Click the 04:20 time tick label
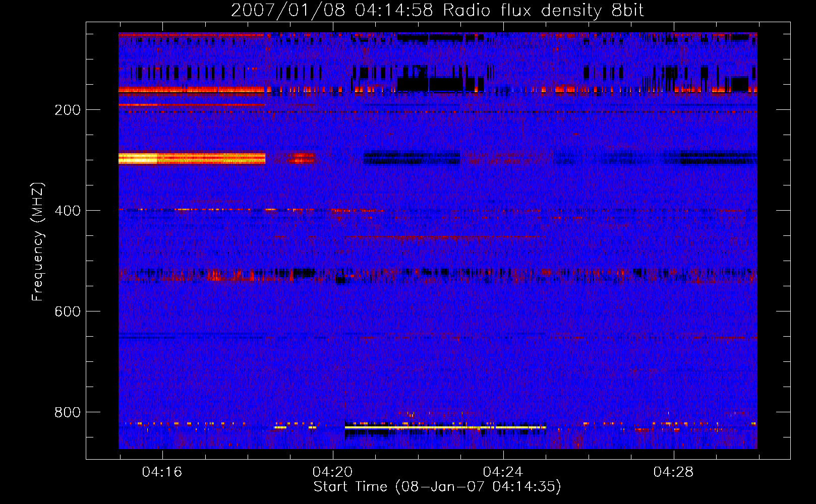The height and width of the screenshot is (504, 816). pos(332,472)
